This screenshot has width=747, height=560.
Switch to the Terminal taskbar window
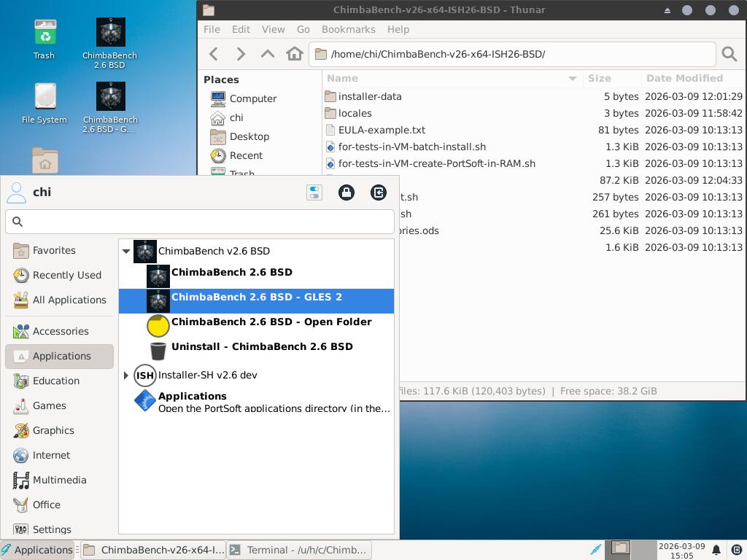pyautogui.click(x=299, y=550)
